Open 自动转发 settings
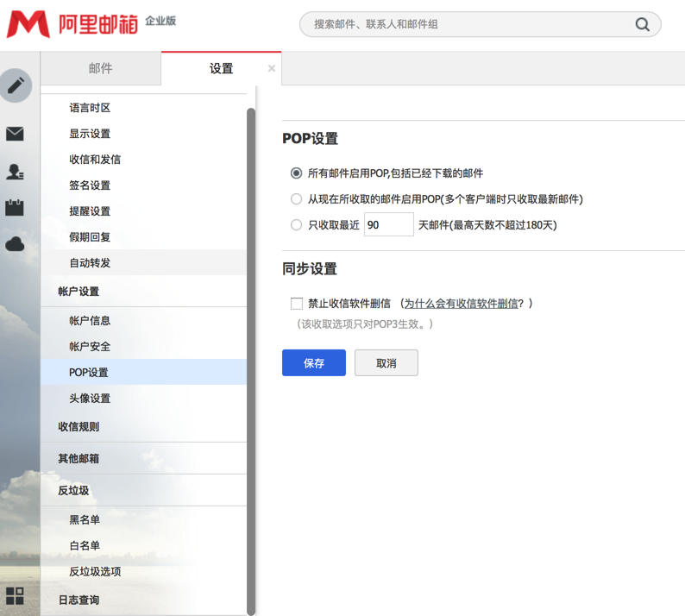Screen dimensions: 685x616 (144, 262)
